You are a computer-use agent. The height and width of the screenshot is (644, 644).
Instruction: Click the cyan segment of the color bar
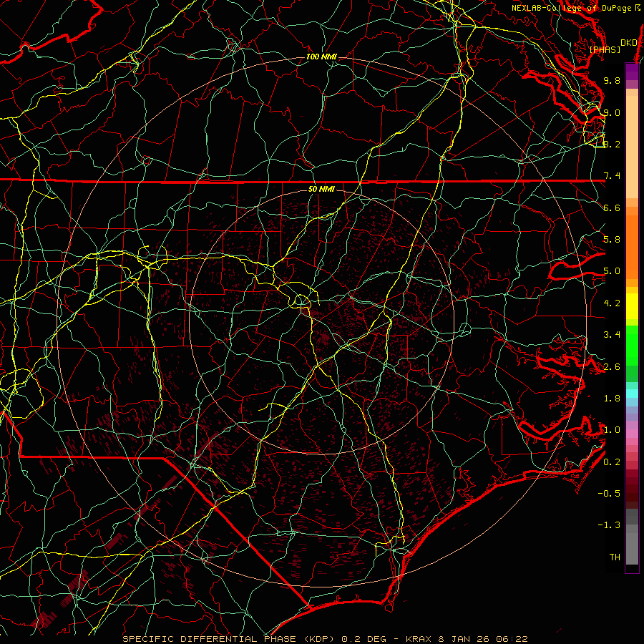[x=632, y=394]
